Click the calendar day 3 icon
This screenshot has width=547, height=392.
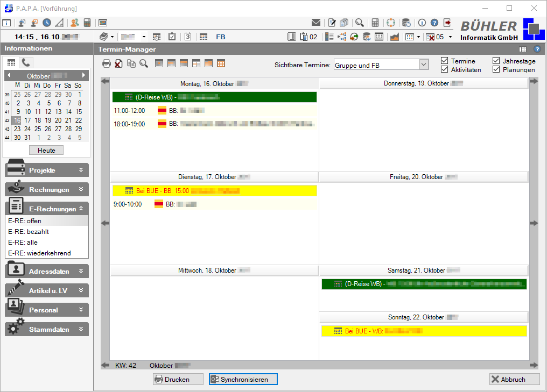(188, 37)
